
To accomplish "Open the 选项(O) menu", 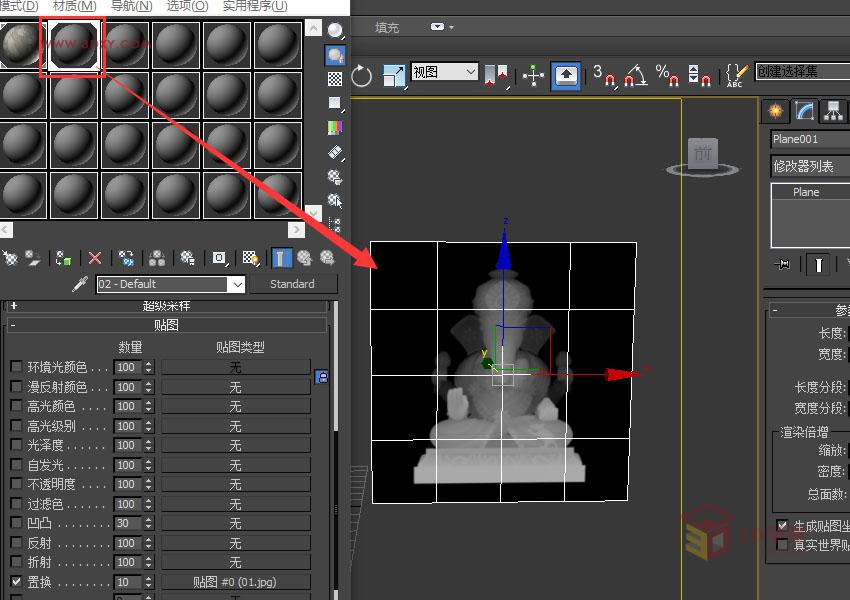I will pos(185,7).
